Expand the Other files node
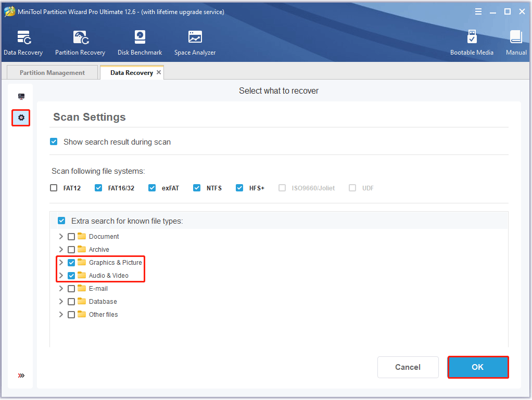Image resolution: width=532 pixels, height=400 pixels. point(61,314)
